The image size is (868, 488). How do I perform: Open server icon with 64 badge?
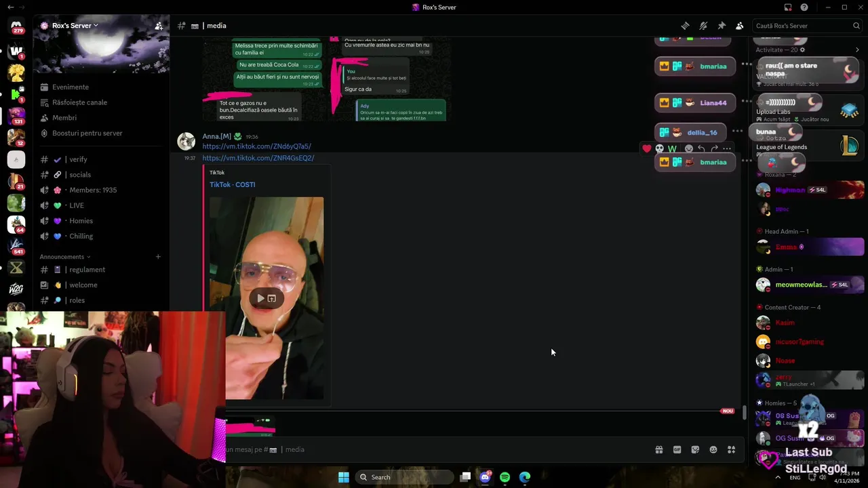tap(16, 224)
